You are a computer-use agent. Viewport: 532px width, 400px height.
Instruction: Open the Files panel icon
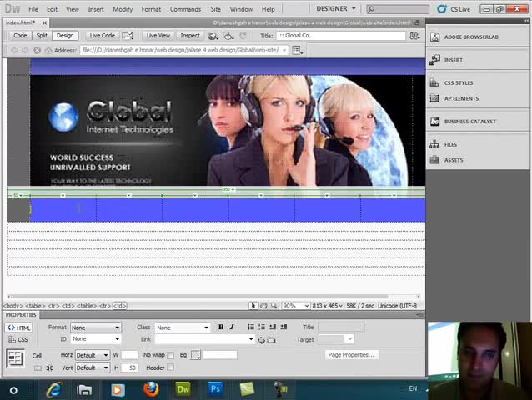point(434,144)
